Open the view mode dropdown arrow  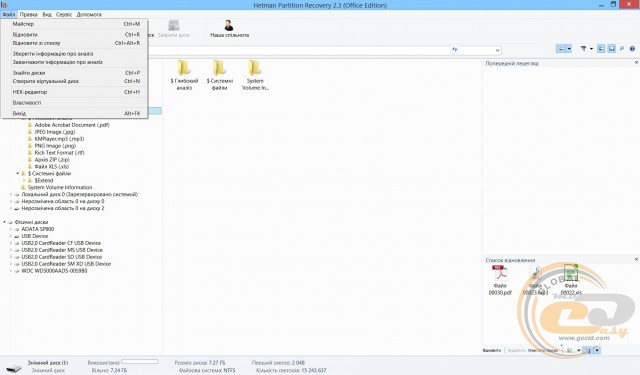569,49
